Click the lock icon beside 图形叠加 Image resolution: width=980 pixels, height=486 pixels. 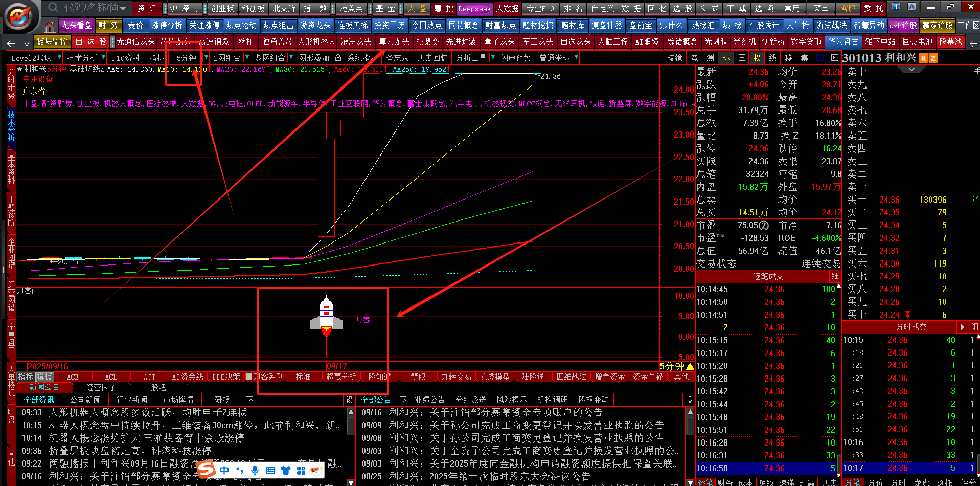(x=338, y=58)
